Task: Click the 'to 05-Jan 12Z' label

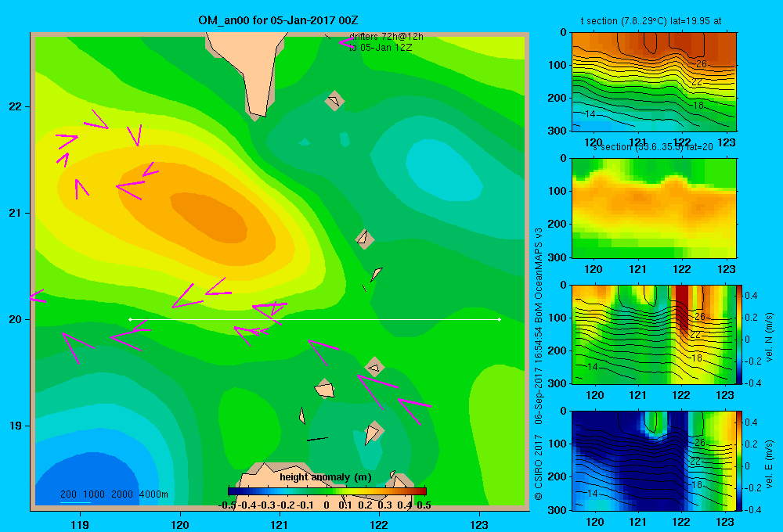Action: (x=381, y=48)
